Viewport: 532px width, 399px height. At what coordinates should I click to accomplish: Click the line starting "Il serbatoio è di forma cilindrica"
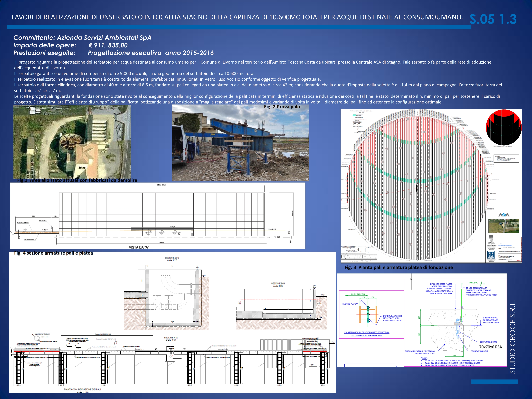[258, 85]
